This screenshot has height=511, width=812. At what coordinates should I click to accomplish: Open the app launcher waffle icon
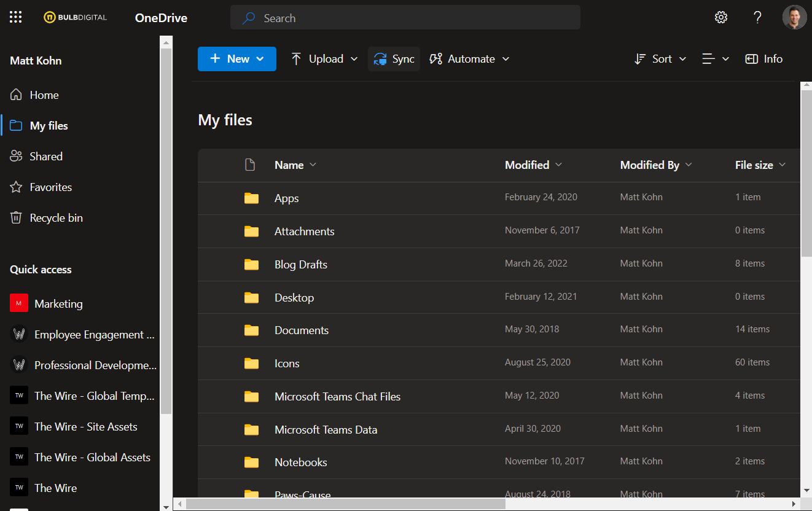(16, 17)
